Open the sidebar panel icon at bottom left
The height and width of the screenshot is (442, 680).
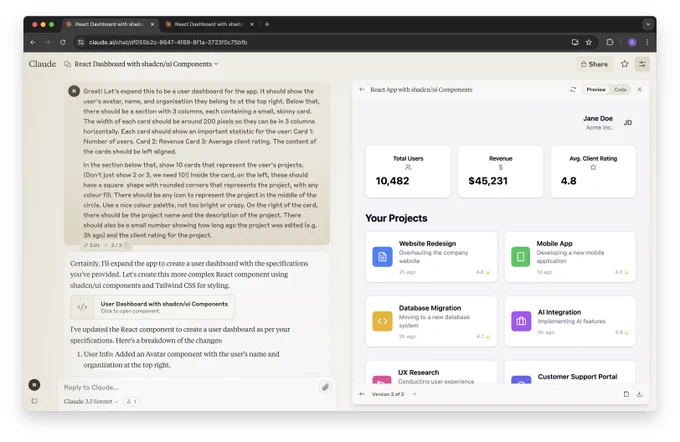tap(34, 401)
